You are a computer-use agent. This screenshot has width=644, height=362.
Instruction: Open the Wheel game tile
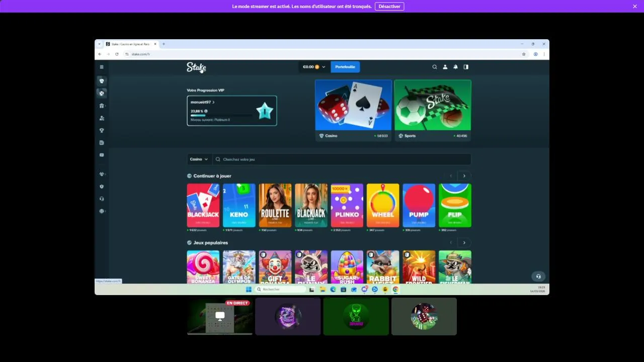click(x=383, y=205)
